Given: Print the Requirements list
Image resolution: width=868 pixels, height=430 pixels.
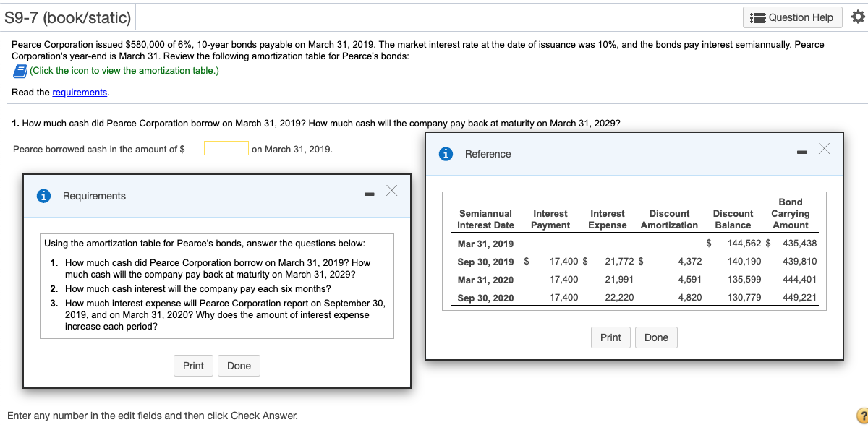Looking at the screenshot, I should coord(193,366).
